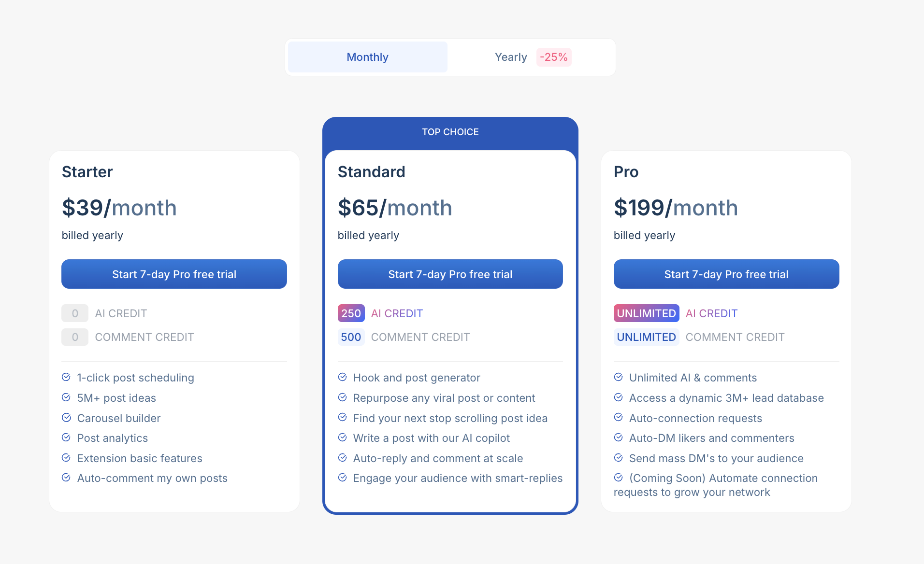This screenshot has width=924, height=564.
Task: Select the checkmark beside Hook and post generator
Action: [343, 377]
